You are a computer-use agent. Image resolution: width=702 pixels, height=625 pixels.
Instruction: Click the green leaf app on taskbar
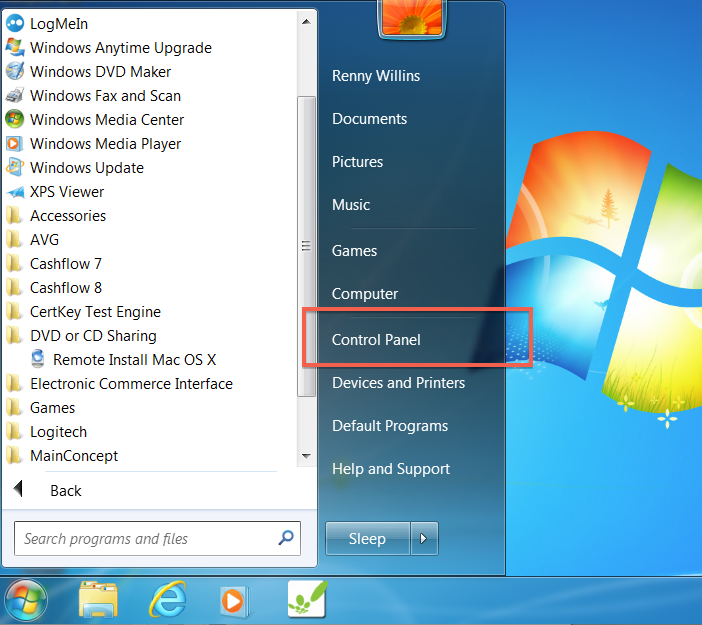click(307, 599)
